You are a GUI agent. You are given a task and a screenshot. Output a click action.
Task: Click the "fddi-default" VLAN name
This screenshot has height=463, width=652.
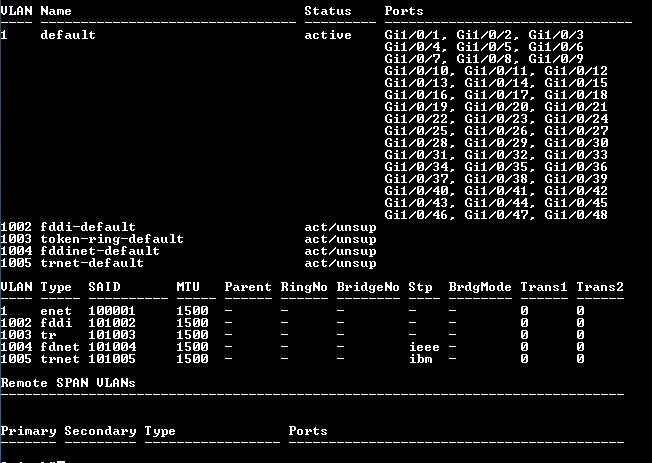tap(88, 227)
